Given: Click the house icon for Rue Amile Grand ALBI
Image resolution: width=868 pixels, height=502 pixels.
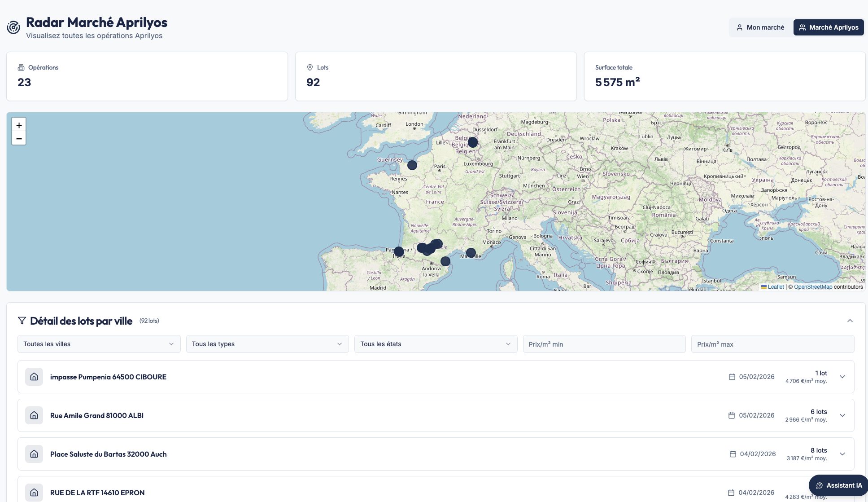Looking at the screenshot, I should [34, 415].
